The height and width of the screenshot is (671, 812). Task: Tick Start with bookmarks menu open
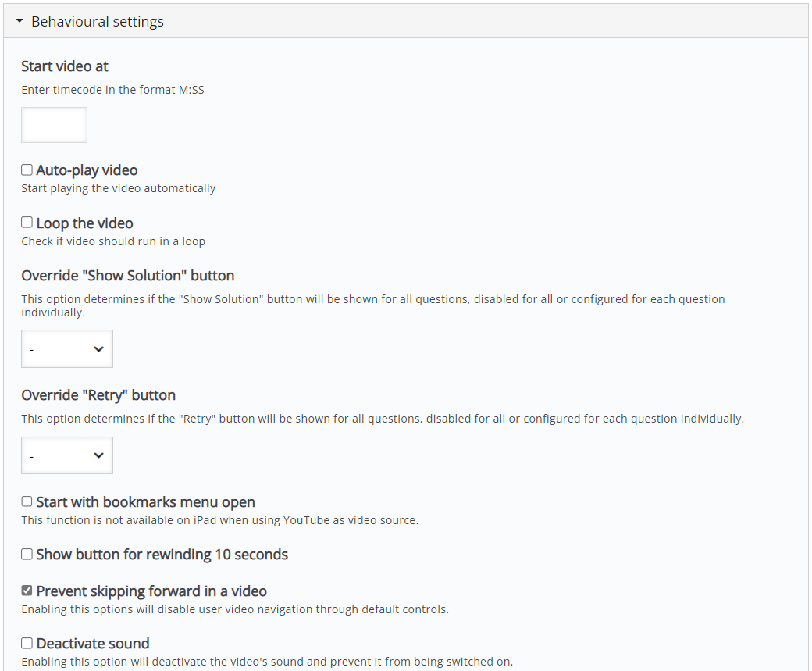point(27,501)
